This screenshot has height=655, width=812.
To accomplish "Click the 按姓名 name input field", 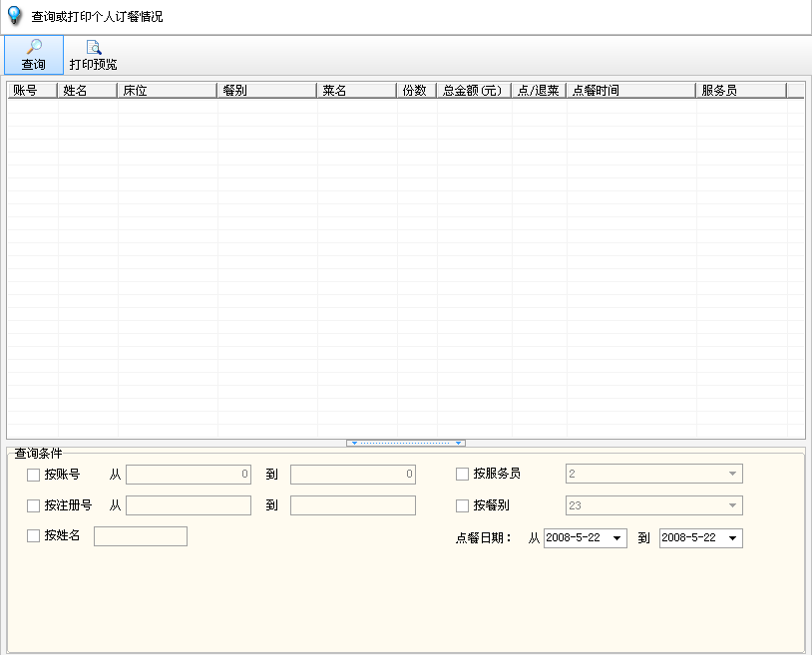I will 141,536.
